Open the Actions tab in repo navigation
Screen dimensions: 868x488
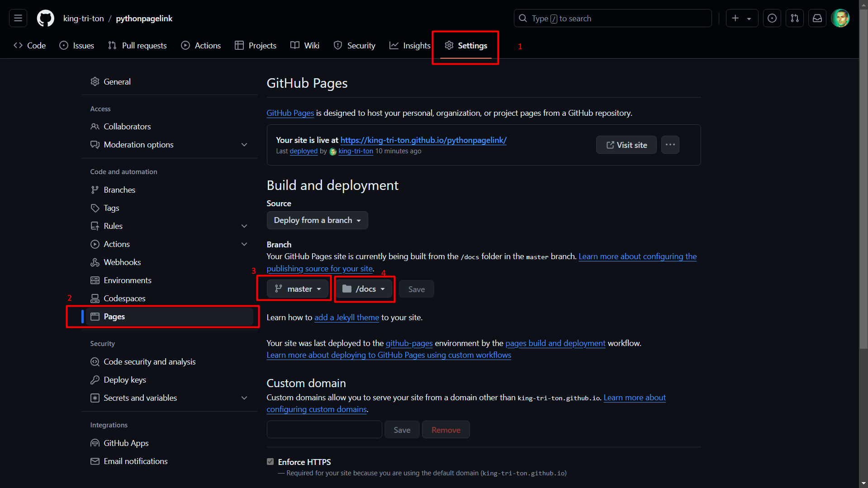click(x=201, y=46)
